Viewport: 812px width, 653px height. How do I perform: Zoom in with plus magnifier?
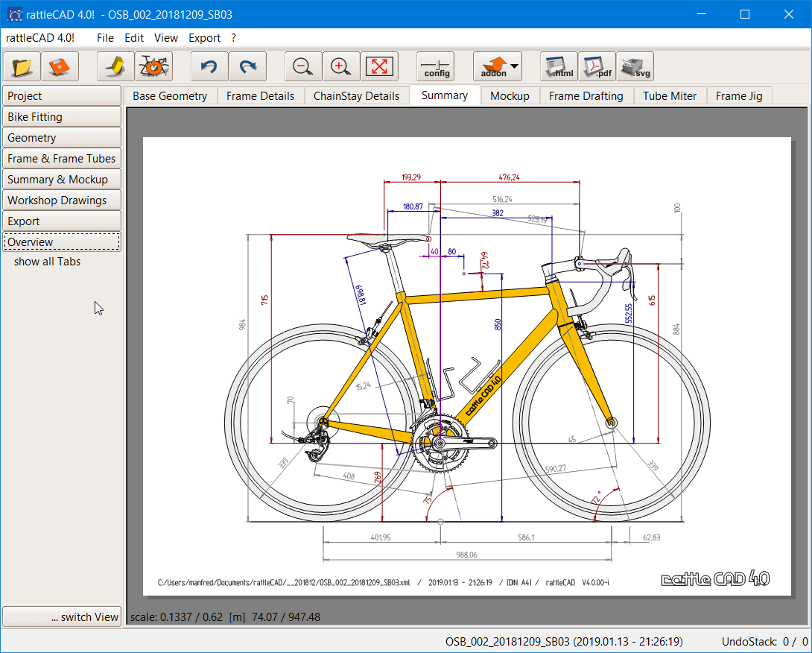(x=341, y=66)
